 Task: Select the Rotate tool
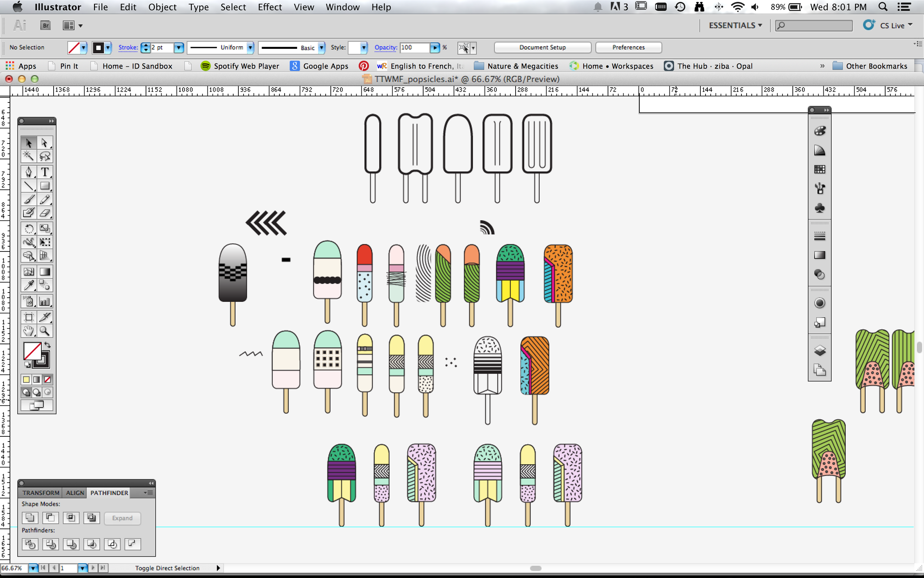29,229
